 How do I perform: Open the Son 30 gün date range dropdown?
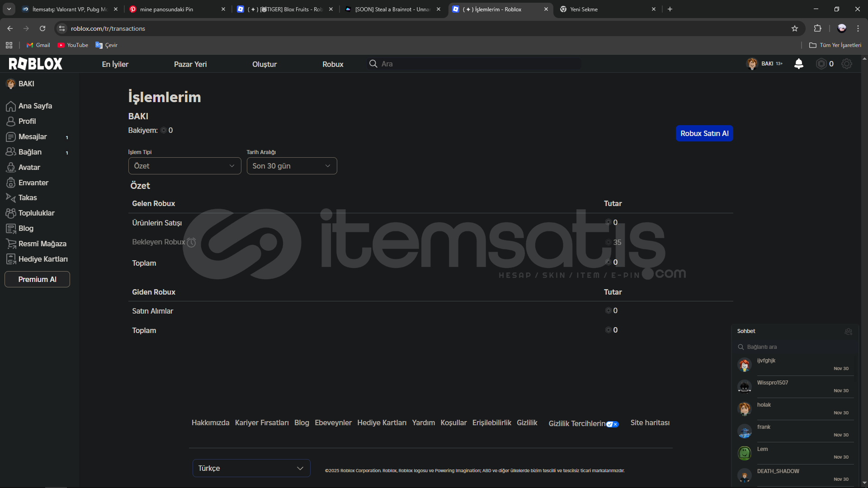point(292,166)
